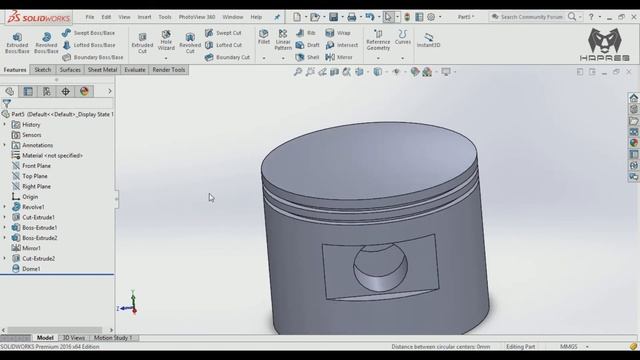Image resolution: width=640 pixels, height=360 pixels.
Task: Select the Revolved Boss/Base tool
Action: pyautogui.click(x=46, y=43)
